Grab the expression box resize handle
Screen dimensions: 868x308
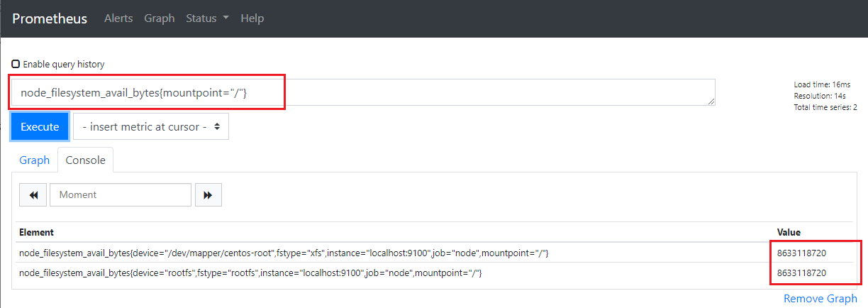tap(711, 101)
